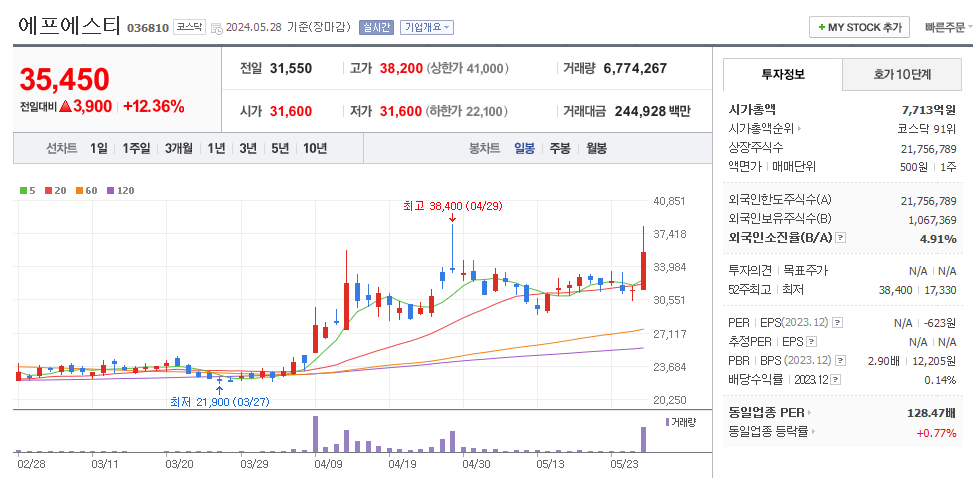Click the stock code 036810
This screenshot has height=478, width=980.
point(148,28)
